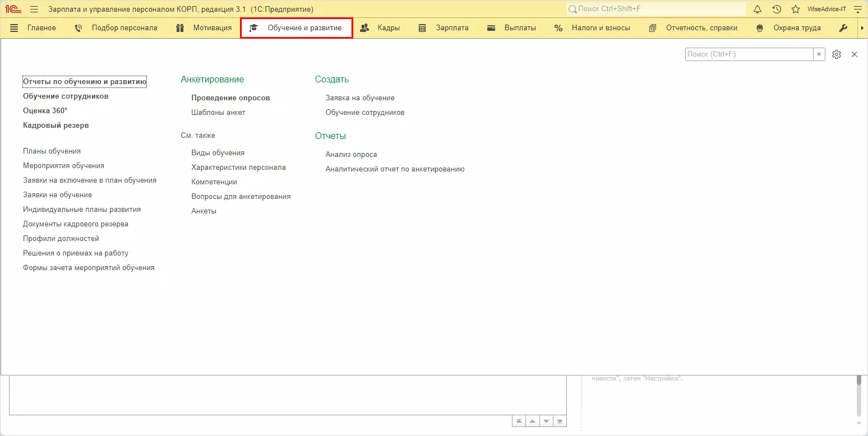Open Заявки на включение в план обучения

coord(90,180)
